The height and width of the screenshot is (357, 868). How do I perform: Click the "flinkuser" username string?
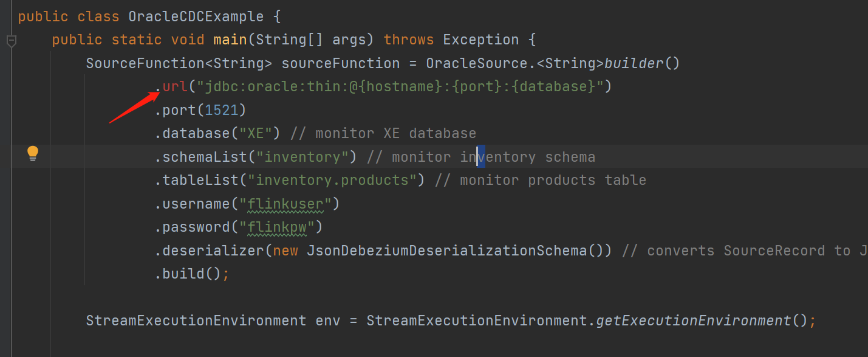click(281, 204)
